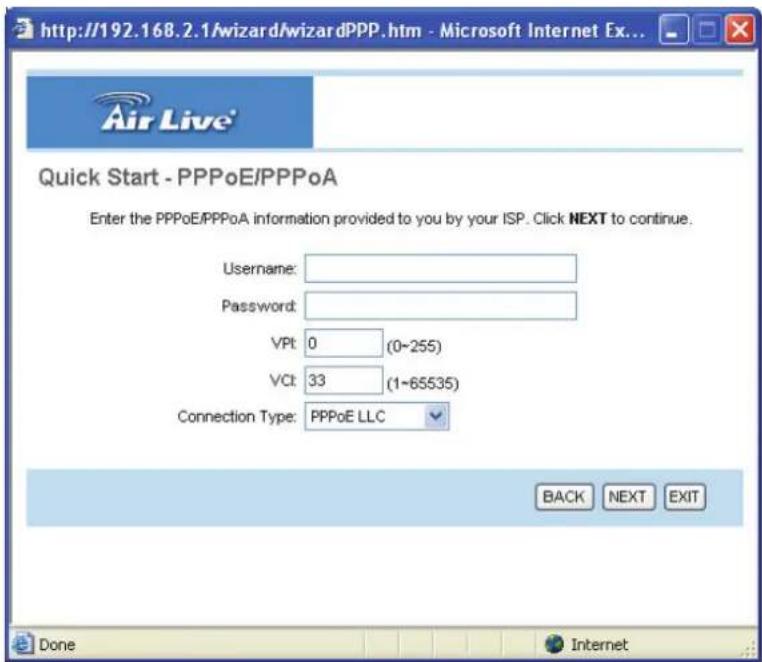Click the 'Username:' label
The width and height of the screenshot is (762, 662).
coord(260,268)
